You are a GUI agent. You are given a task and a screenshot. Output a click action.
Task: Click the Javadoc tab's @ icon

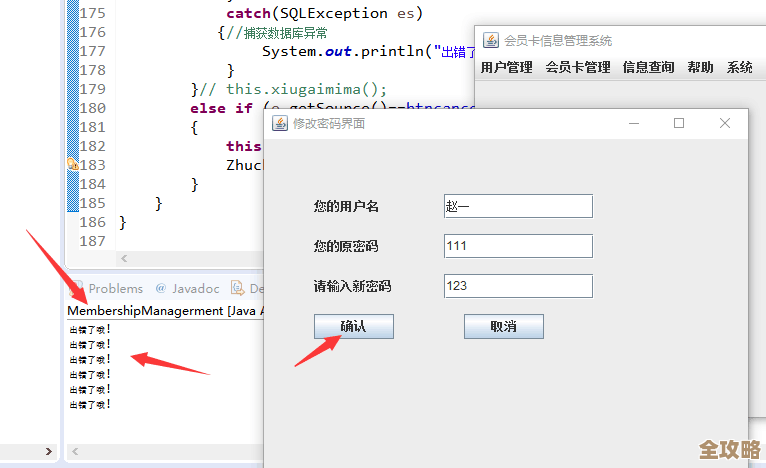[160, 288]
